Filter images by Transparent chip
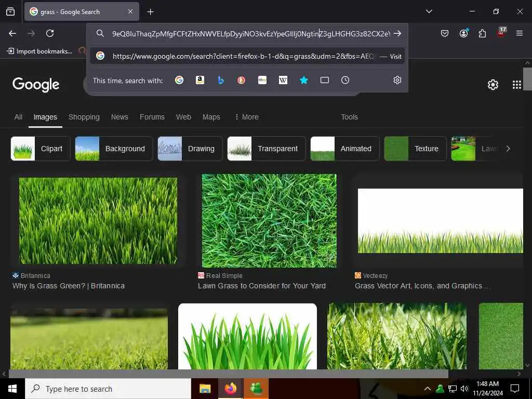The image size is (532, 399). pos(267,149)
